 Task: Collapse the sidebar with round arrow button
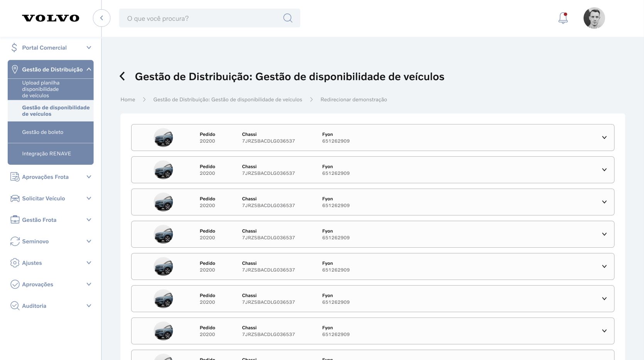point(101,18)
